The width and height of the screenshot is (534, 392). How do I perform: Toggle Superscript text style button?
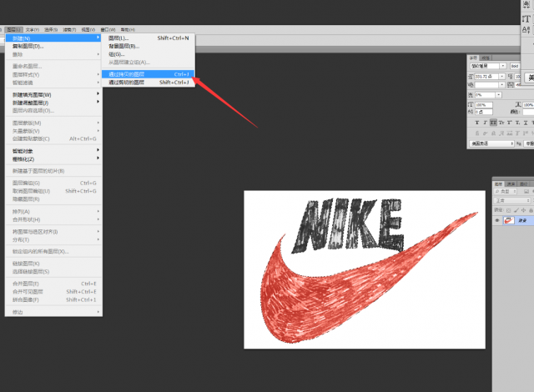click(510, 123)
